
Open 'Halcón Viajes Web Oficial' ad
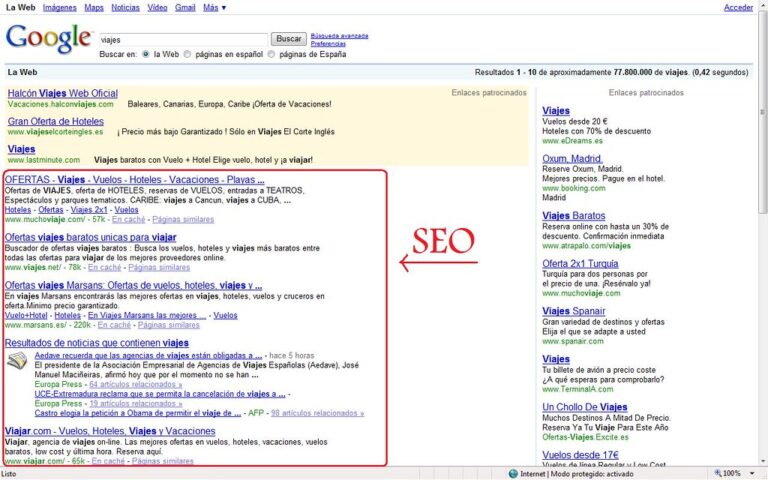point(63,94)
